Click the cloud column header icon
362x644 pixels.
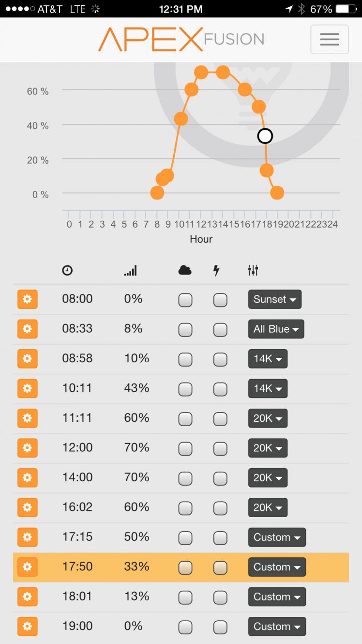(x=185, y=271)
